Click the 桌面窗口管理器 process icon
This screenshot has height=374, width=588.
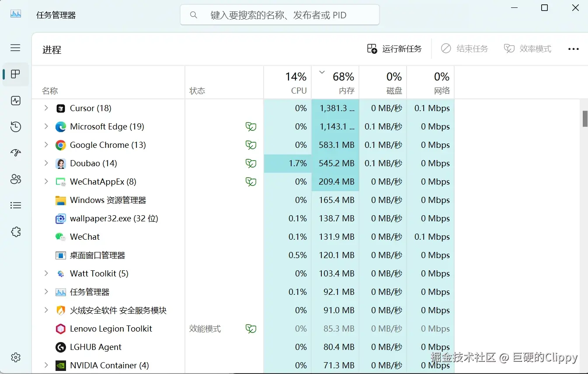point(61,255)
